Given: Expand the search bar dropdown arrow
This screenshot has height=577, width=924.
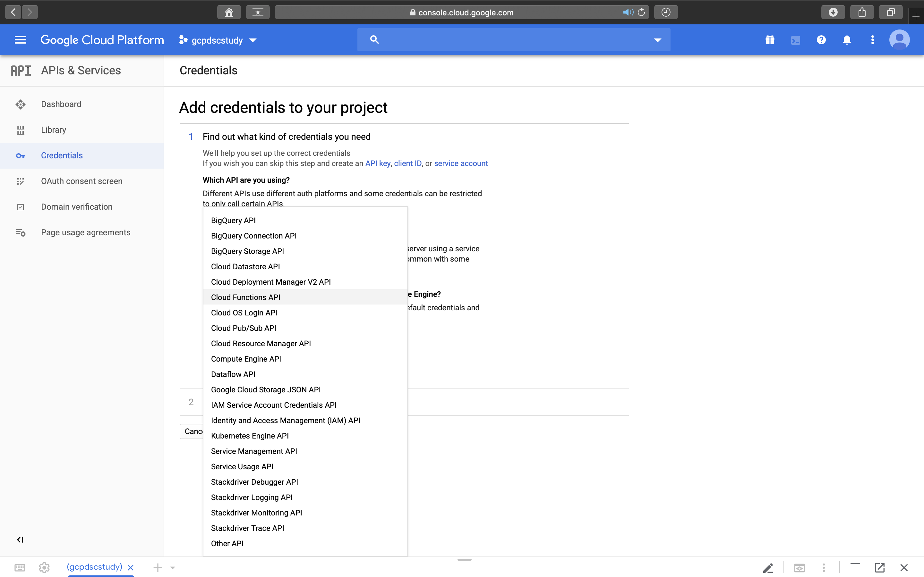Looking at the screenshot, I should (657, 40).
